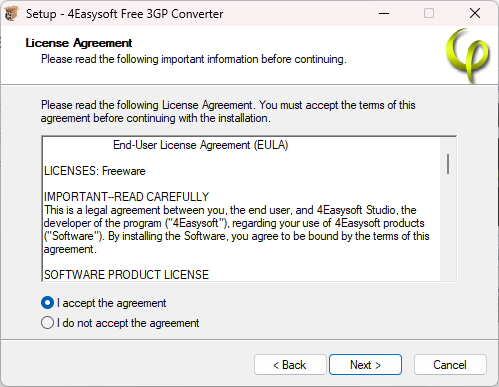The width and height of the screenshot is (499, 387).
Task: Minimize the Setup window
Action: [x=384, y=14]
